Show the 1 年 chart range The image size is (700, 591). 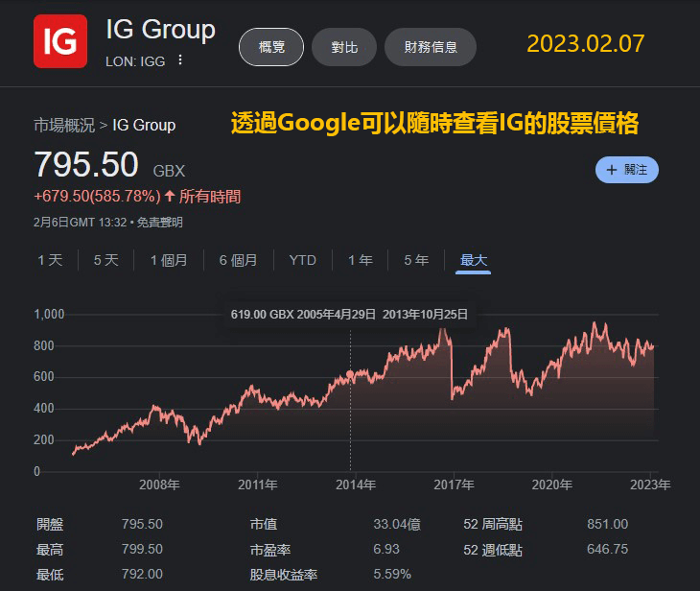coord(360,260)
